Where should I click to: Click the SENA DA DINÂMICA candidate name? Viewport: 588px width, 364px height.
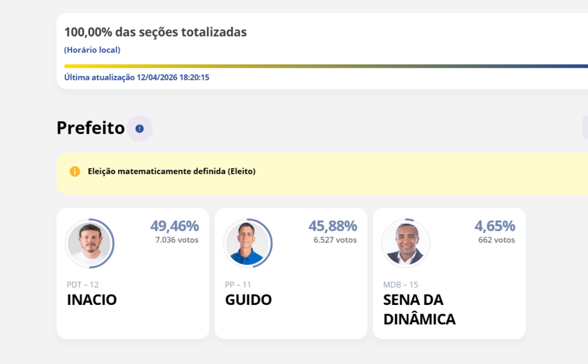pos(419,309)
